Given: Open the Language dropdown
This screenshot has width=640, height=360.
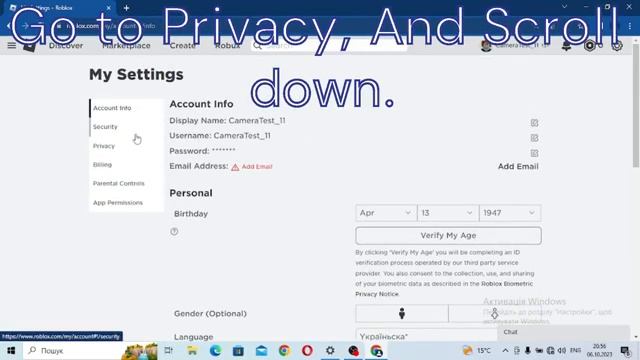Looking at the screenshot, I should coord(448,336).
